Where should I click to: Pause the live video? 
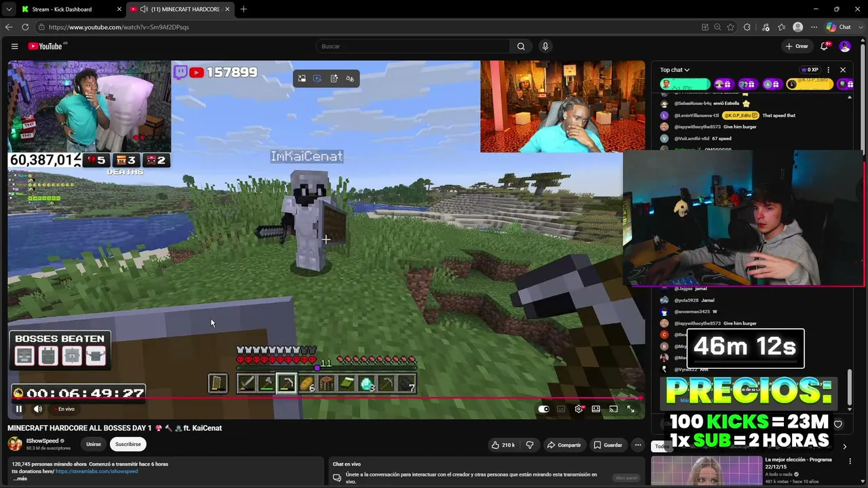click(18, 409)
